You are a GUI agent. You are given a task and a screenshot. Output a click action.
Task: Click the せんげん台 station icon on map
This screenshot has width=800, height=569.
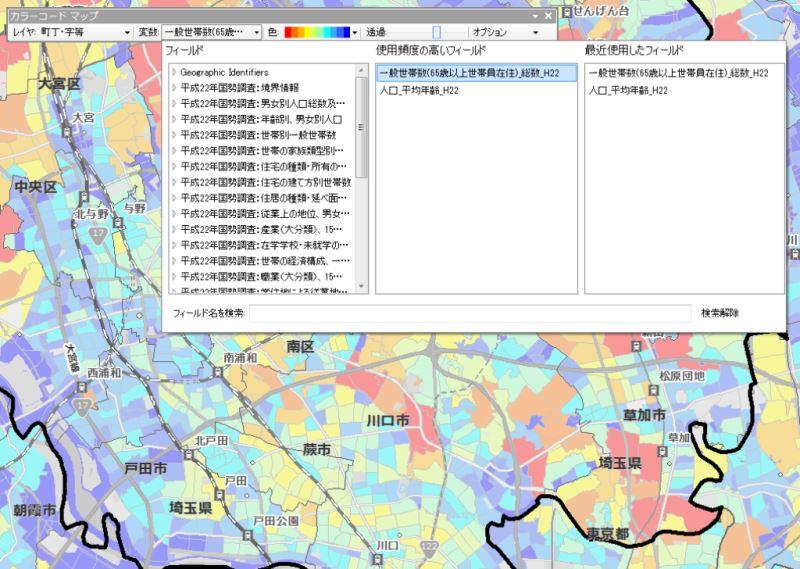point(567,11)
